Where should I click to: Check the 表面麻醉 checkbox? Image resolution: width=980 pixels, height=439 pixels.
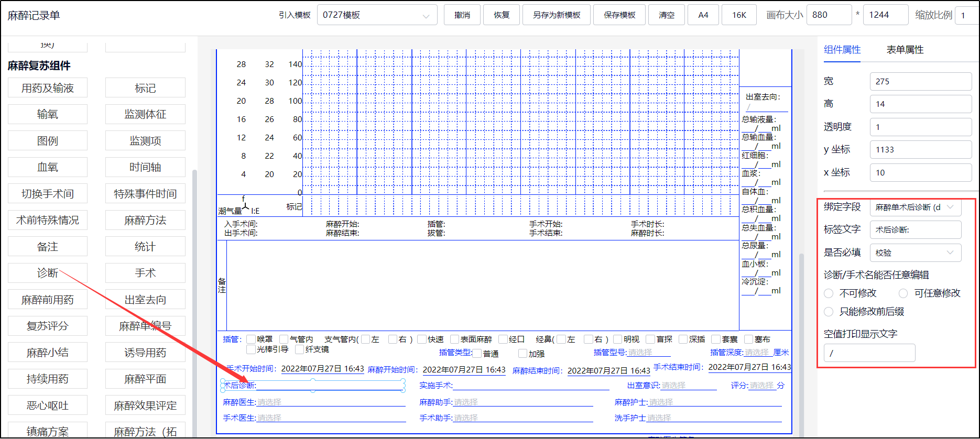pyautogui.click(x=455, y=339)
